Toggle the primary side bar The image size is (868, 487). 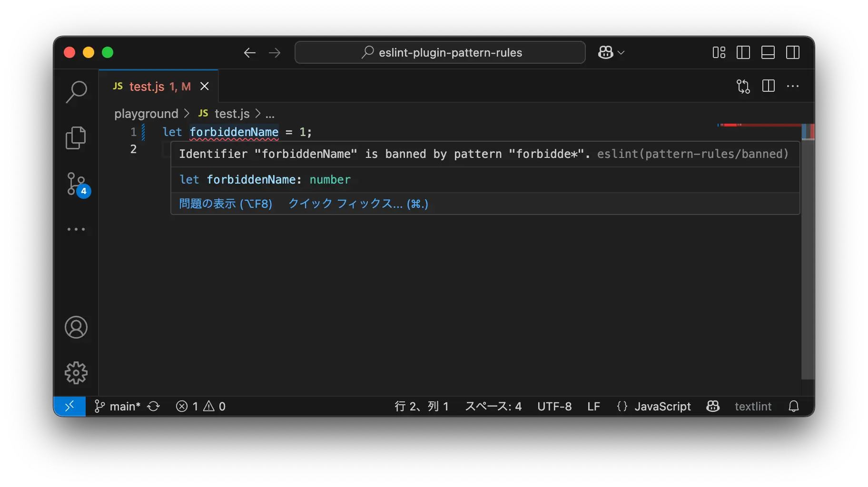(743, 52)
